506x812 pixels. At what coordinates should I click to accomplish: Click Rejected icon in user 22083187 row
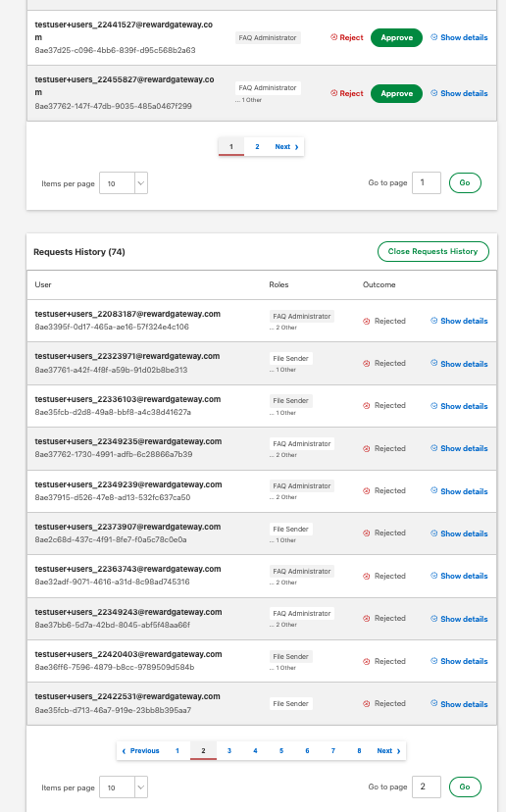(x=366, y=321)
